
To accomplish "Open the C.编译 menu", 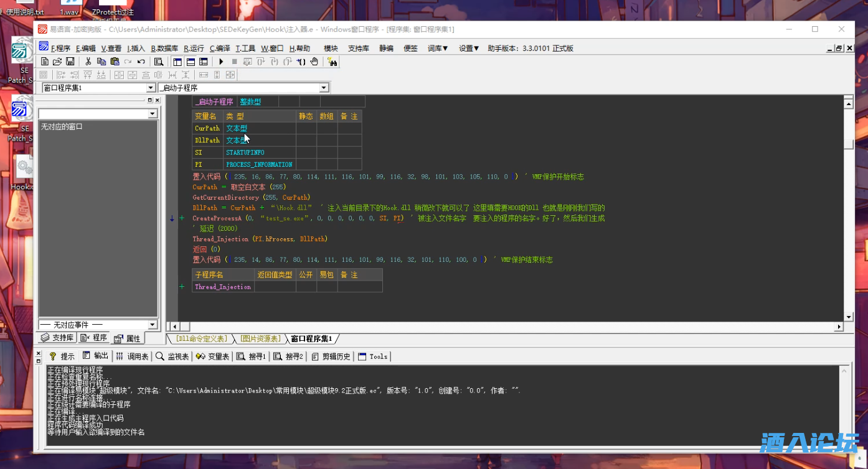I will tap(220, 48).
